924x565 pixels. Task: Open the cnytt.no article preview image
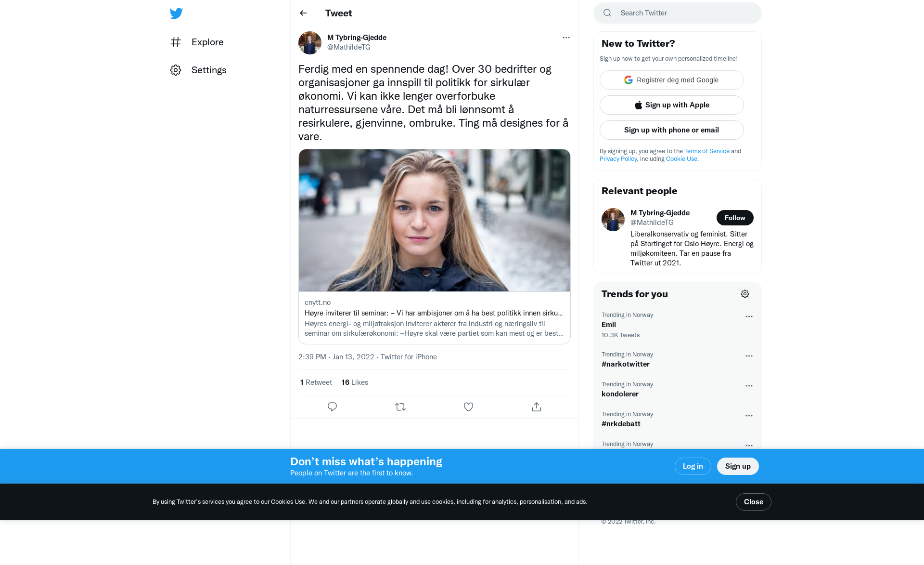click(x=435, y=220)
